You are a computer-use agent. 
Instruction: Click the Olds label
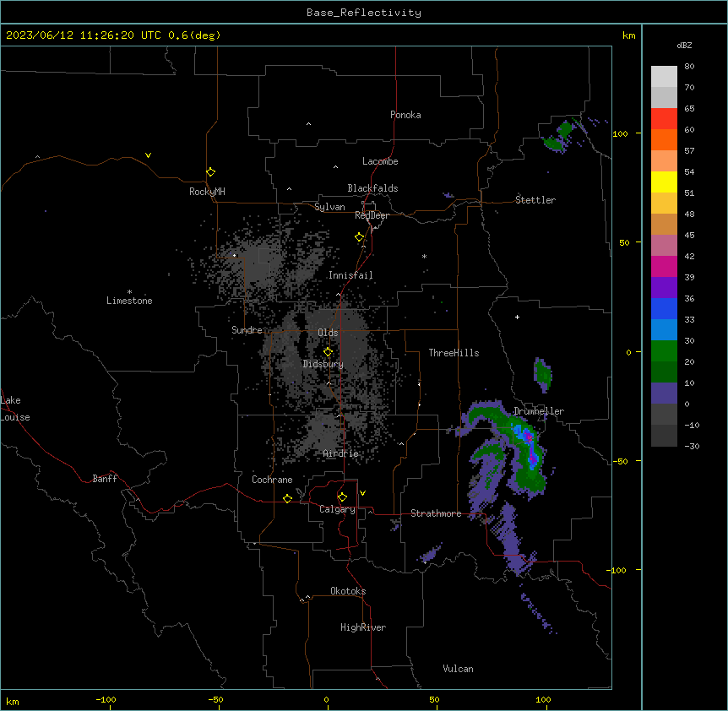328,333
